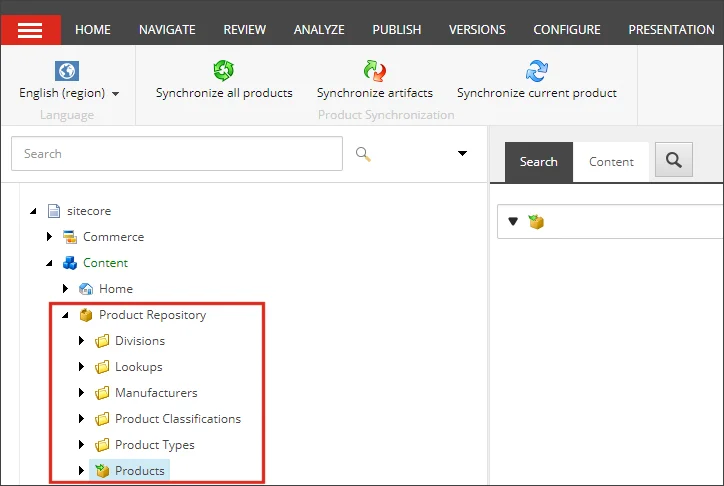This screenshot has height=486, width=724.
Task: Expand the Lookups folder
Action: coord(82,366)
